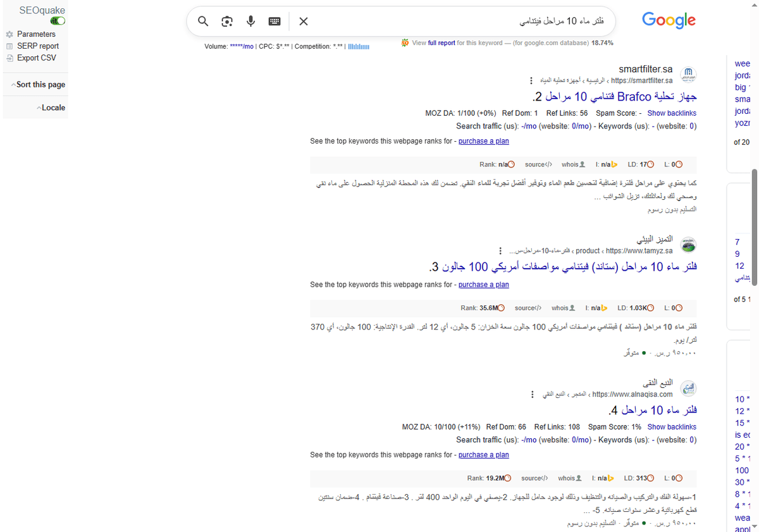Viewport: 759px width, 532px height.
Task: Click the Google logo
Action: tap(669, 20)
